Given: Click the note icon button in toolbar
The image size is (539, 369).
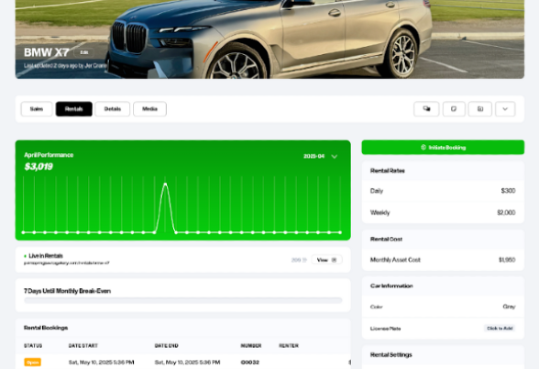Looking at the screenshot, I should 454,109.
